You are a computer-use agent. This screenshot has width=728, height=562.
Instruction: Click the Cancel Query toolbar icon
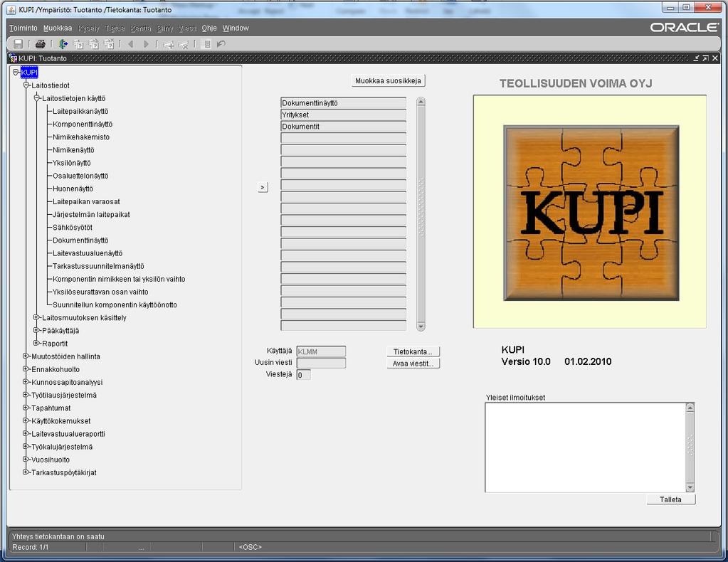coord(109,44)
